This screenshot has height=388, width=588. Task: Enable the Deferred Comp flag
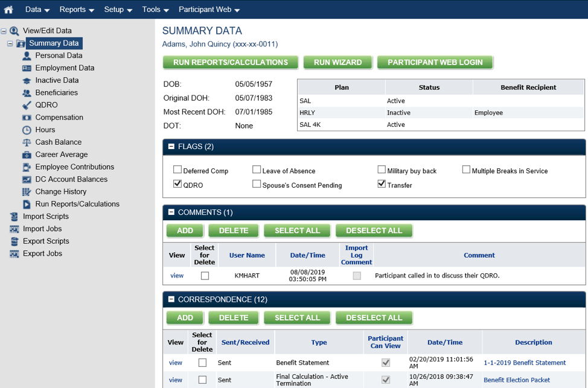point(177,169)
